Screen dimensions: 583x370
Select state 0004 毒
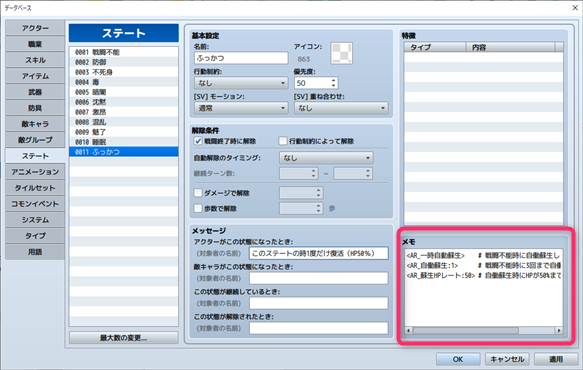click(123, 82)
